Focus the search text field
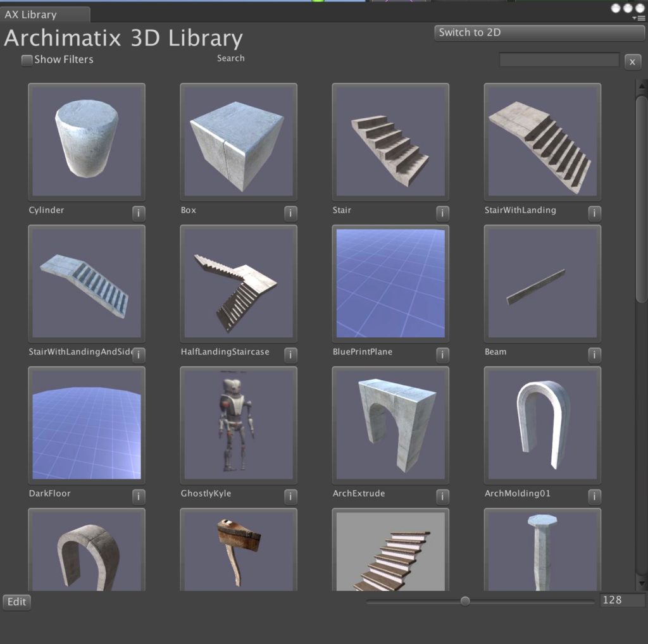The image size is (648, 644). (x=559, y=60)
